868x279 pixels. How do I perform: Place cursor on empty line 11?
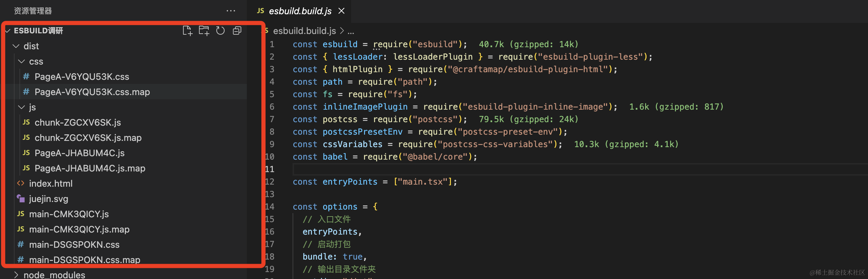point(580,169)
